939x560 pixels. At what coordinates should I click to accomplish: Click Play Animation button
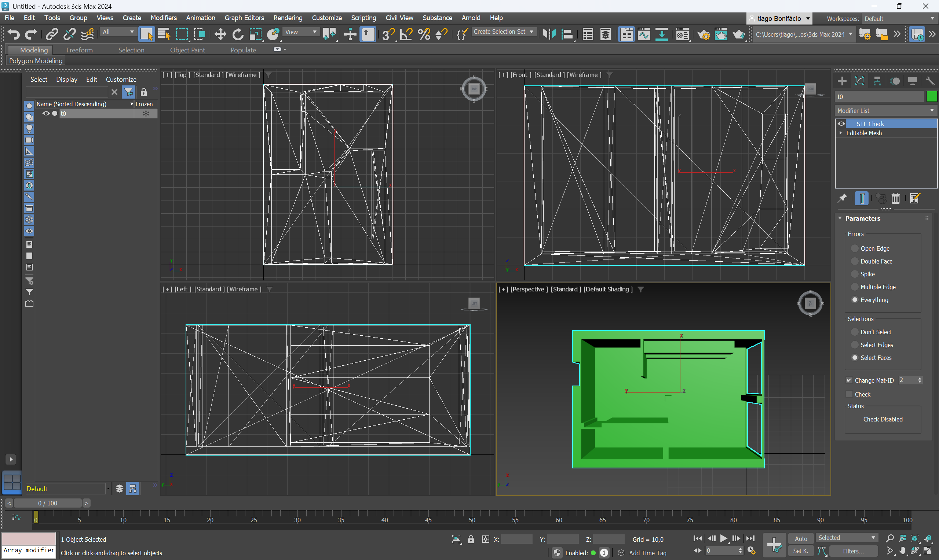[x=723, y=538]
